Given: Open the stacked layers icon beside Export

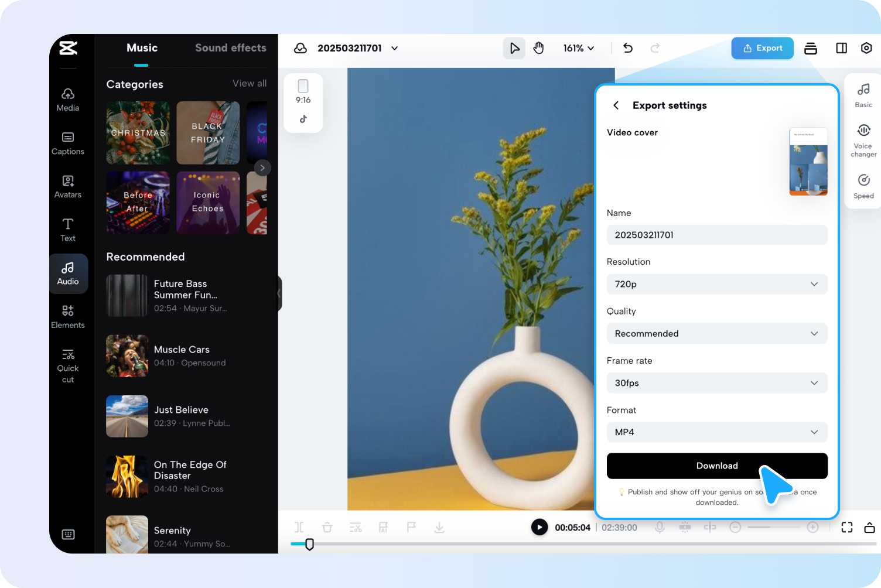Looking at the screenshot, I should [811, 48].
